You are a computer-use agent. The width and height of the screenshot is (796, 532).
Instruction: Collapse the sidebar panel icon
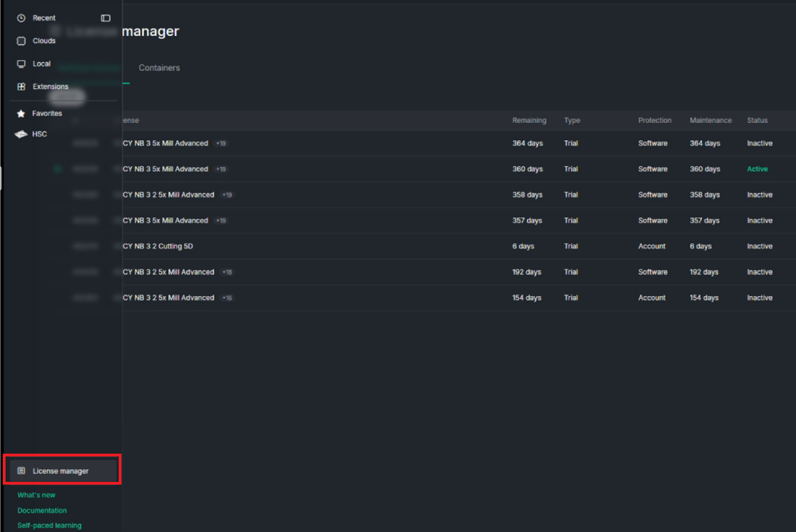(x=106, y=18)
